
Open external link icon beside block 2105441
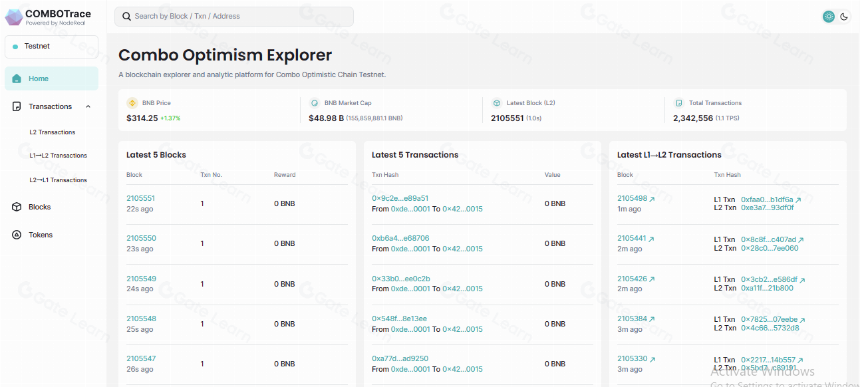[x=651, y=240]
